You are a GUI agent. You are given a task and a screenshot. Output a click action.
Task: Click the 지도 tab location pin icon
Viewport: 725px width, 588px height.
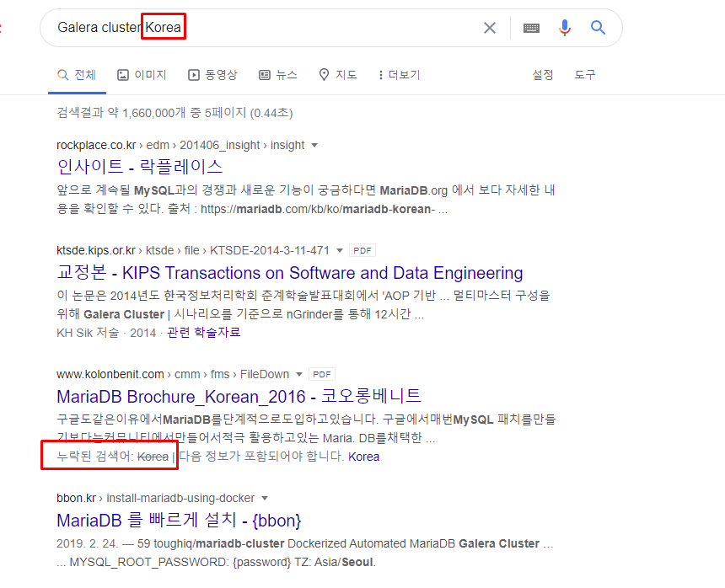324,75
